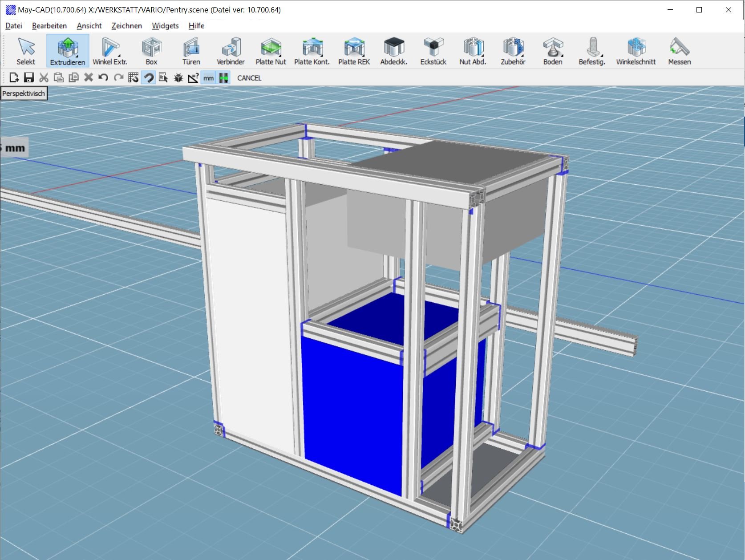Select the Platte REK tool

tap(354, 51)
